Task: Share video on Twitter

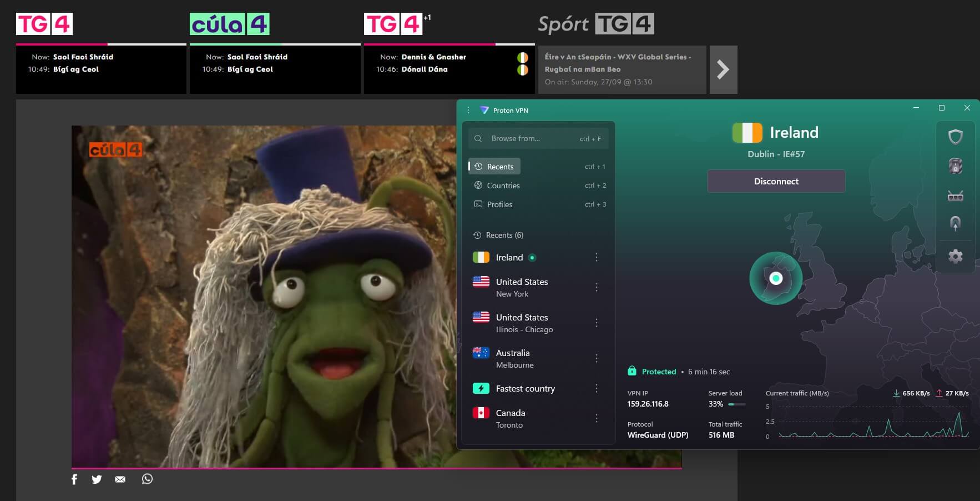Action: (97, 479)
